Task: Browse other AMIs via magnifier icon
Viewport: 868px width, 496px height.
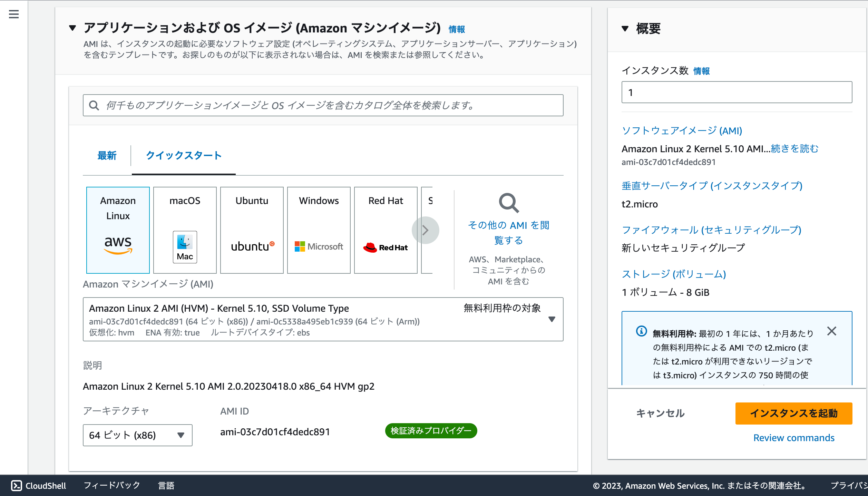Action: pos(509,203)
